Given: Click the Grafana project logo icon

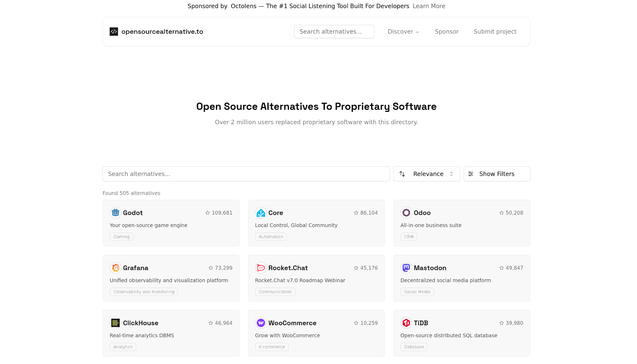Looking at the screenshot, I should pos(115,268).
